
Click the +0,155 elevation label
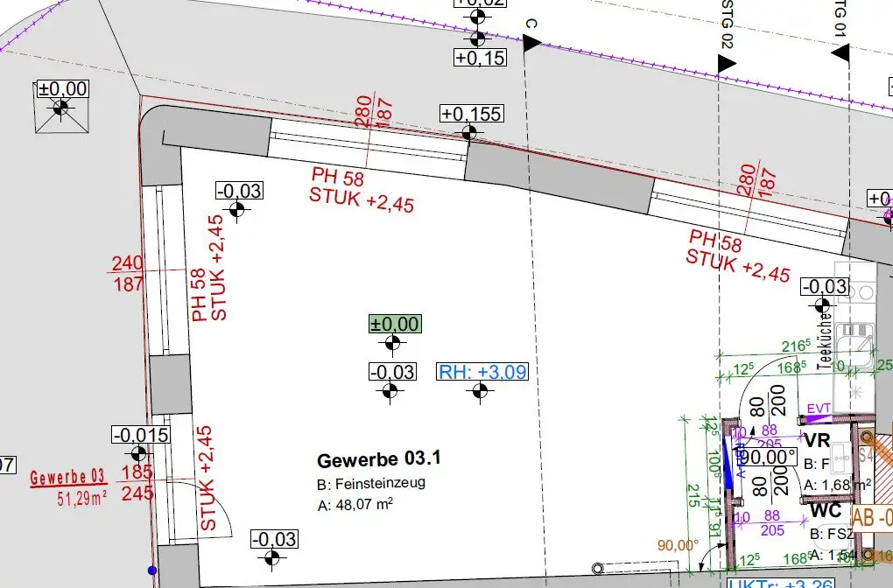tap(472, 114)
